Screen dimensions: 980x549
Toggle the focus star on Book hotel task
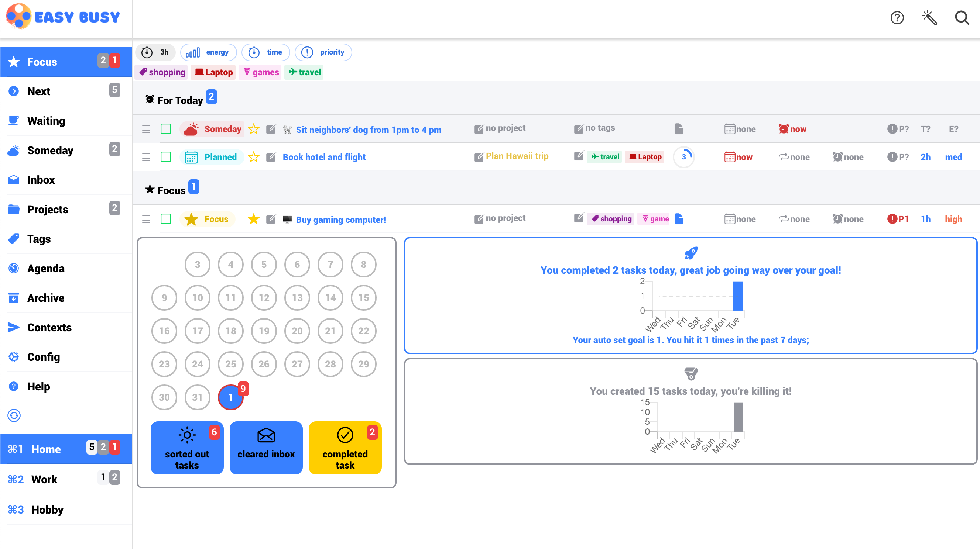pyautogui.click(x=253, y=157)
